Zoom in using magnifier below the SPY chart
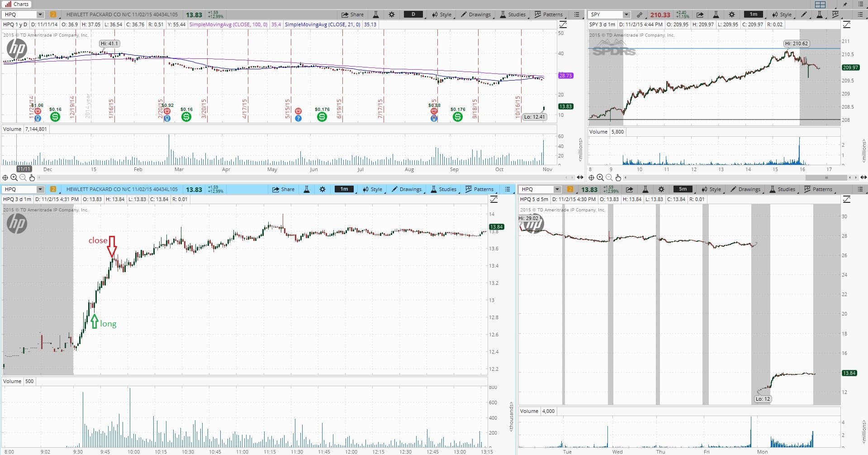This screenshot has width=868, height=455. pyautogui.click(x=600, y=177)
